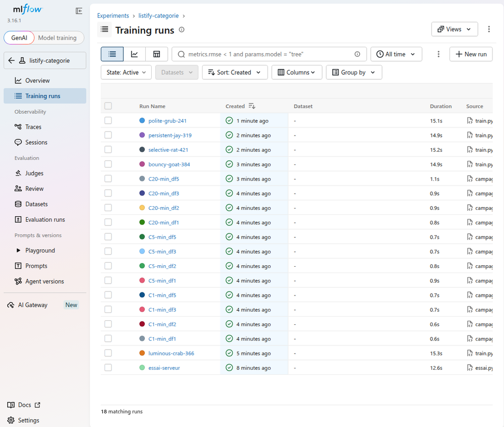Toggle the select-all runs checkbox
This screenshot has width=504, height=427.
click(108, 106)
